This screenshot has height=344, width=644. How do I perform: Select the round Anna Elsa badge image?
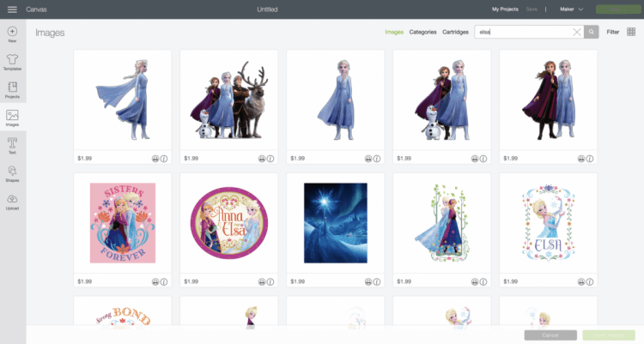tap(228, 223)
